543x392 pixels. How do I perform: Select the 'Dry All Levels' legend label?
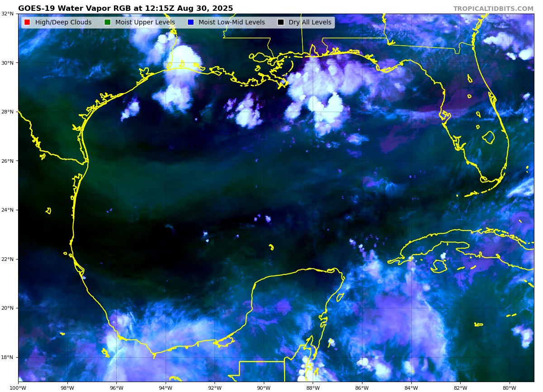(310, 22)
